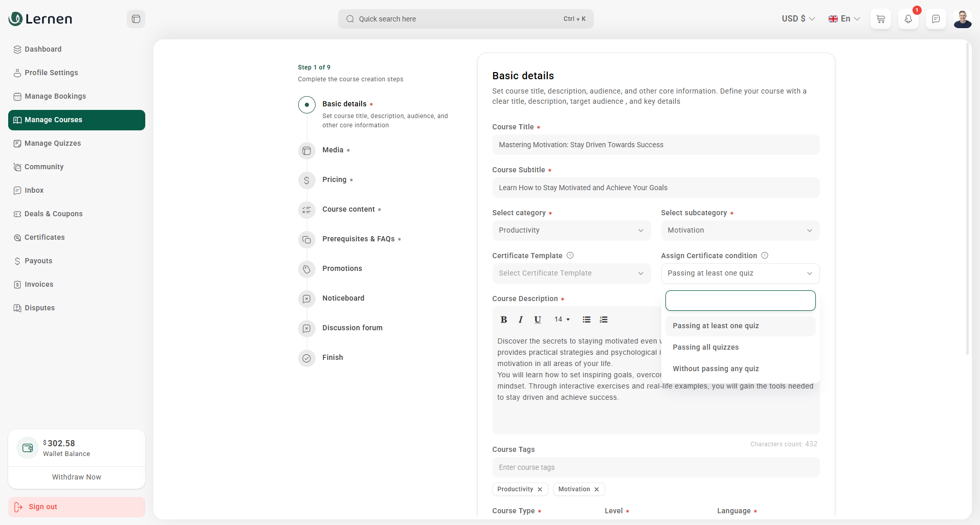
Task: Go to Manage Quizzes in sidebar
Action: coord(53,143)
